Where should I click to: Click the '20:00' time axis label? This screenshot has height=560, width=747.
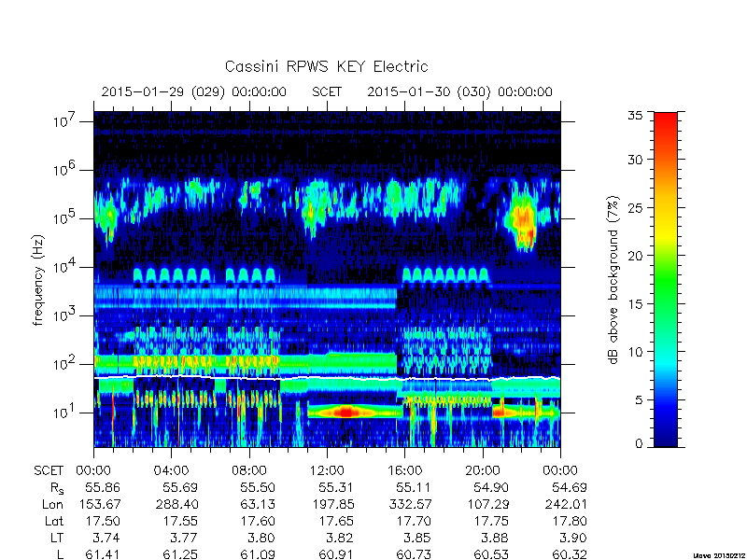click(x=482, y=471)
